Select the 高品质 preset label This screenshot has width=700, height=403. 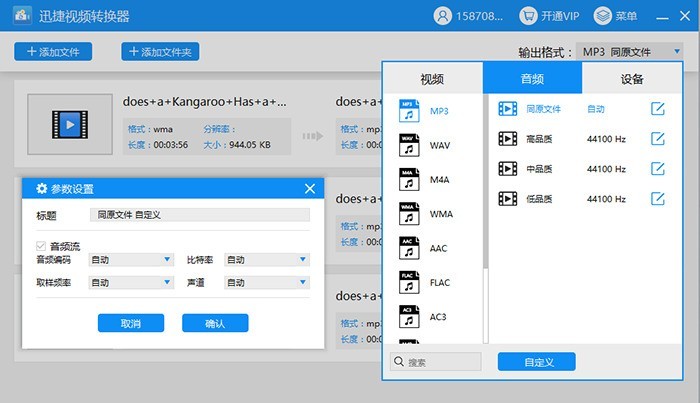[x=539, y=139]
